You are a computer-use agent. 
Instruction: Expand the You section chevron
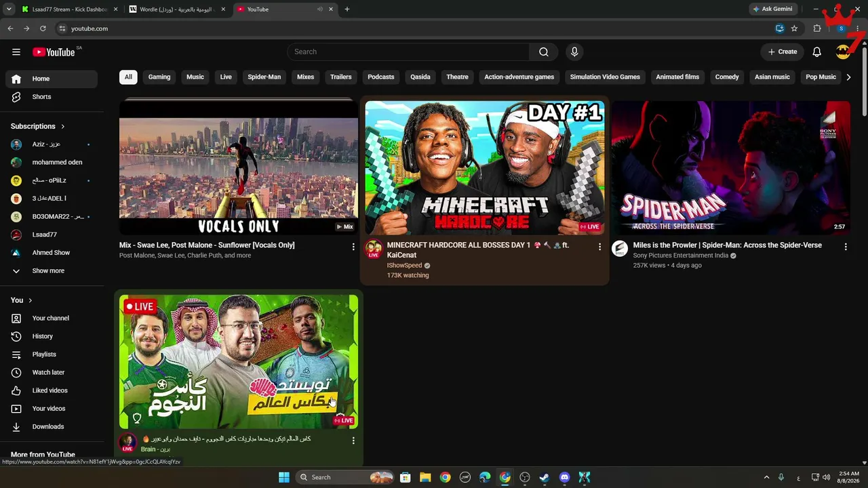click(30, 300)
